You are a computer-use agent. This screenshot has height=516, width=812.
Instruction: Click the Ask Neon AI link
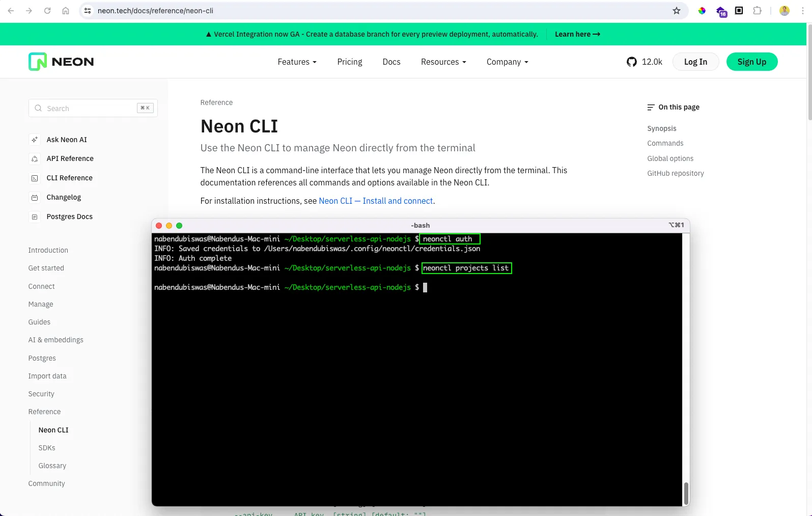[67, 140]
